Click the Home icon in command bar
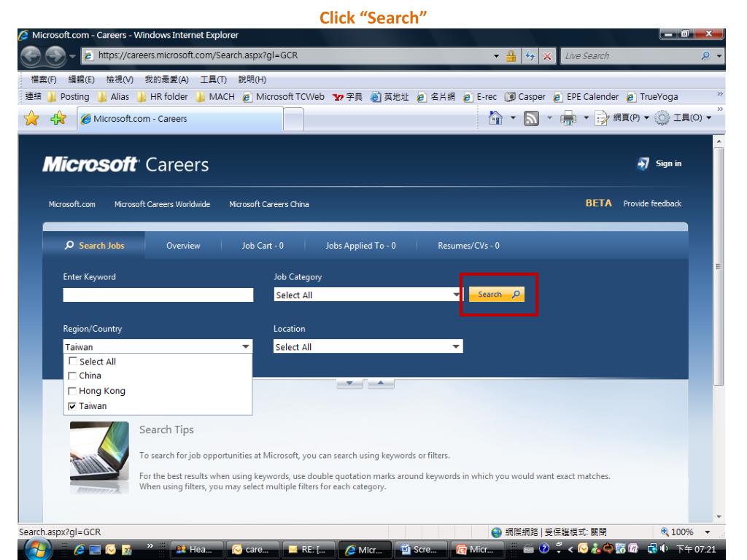The width and height of the screenshot is (747, 560). 495,117
